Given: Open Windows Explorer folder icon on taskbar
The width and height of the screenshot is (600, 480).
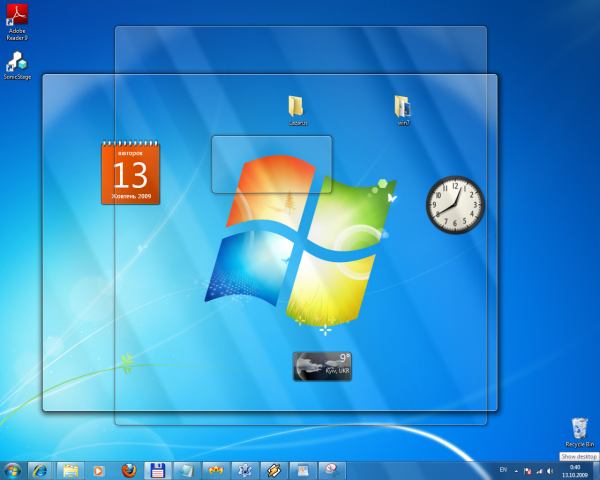Looking at the screenshot, I should [x=70, y=470].
